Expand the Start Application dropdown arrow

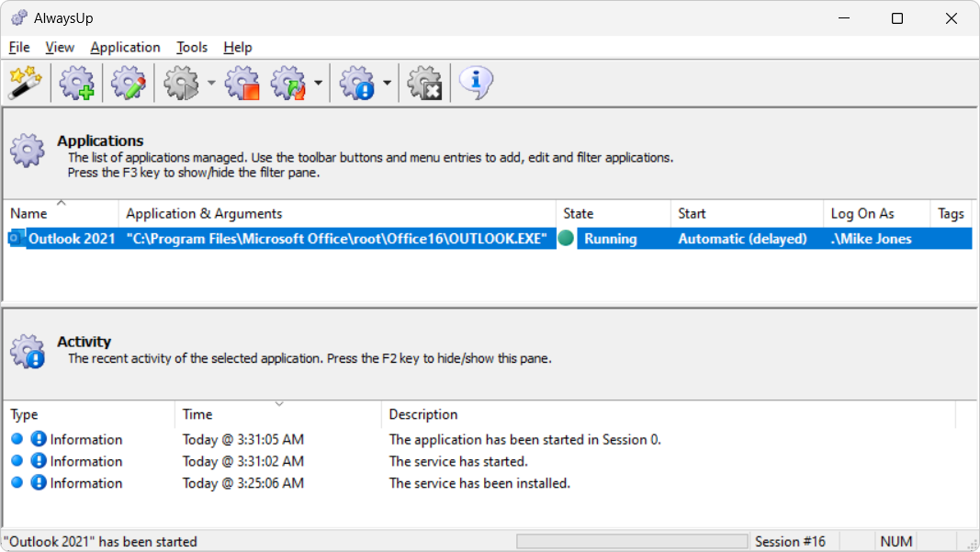click(x=211, y=83)
